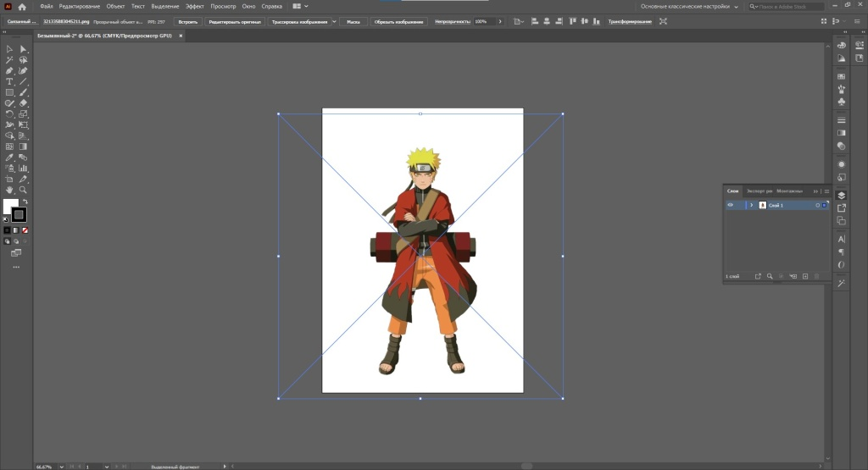This screenshot has width=868, height=470.
Task: Align objects to horizontal center
Action: pyautogui.click(x=547, y=21)
